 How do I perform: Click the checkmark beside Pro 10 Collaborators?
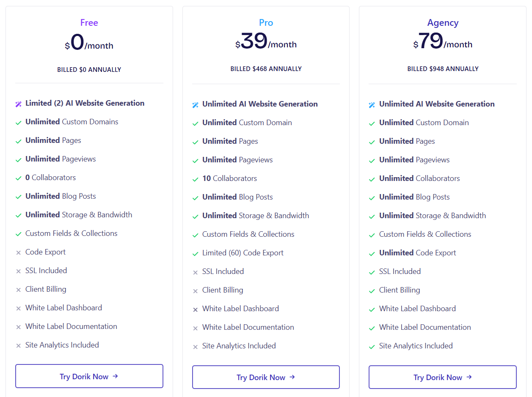[x=195, y=179]
